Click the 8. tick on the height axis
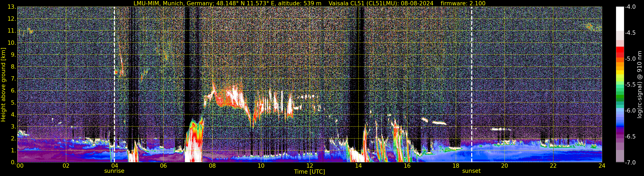Viewport: 644px width, 176px height. (13, 67)
